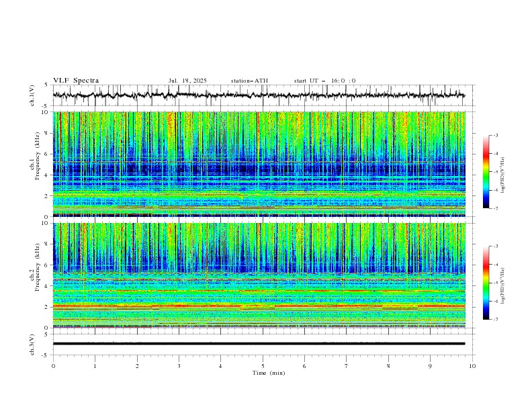Click the "ch.1 Frequency (kHz)" axis label

35,156
